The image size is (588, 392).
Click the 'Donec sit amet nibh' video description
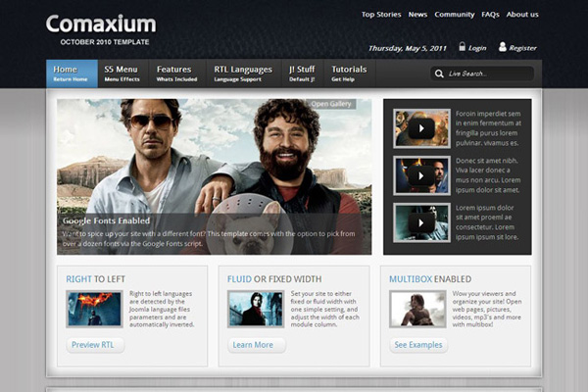(x=488, y=175)
